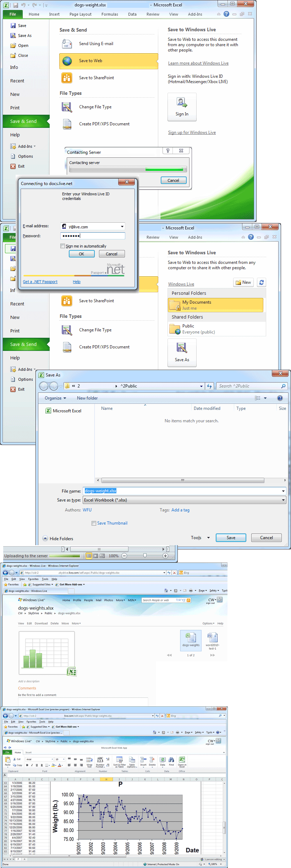This screenshot has width=291, height=868.
Task: Click Download on the SkyDrive file page
Action: (x=41, y=623)
